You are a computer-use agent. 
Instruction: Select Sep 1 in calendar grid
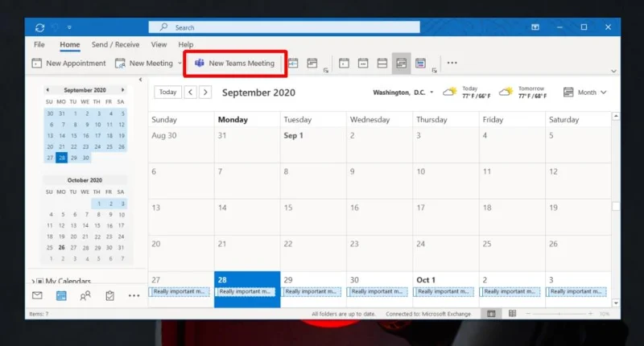point(313,145)
